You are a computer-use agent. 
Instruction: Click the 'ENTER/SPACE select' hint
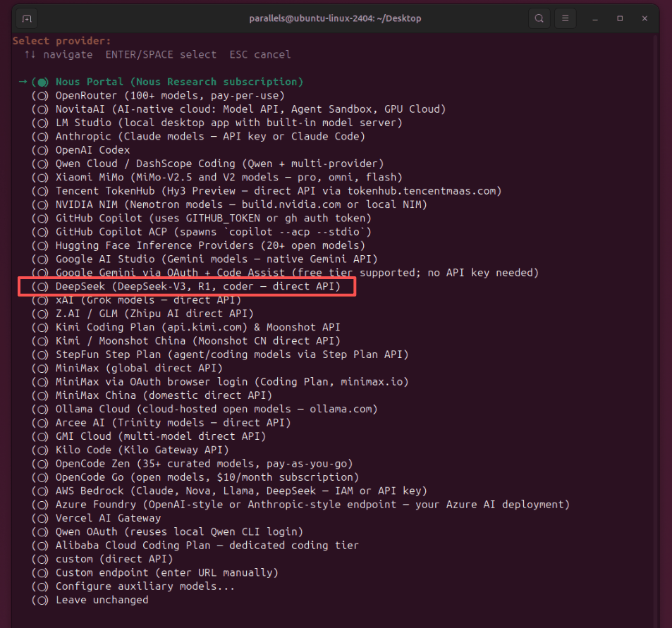(x=161, y=55)
